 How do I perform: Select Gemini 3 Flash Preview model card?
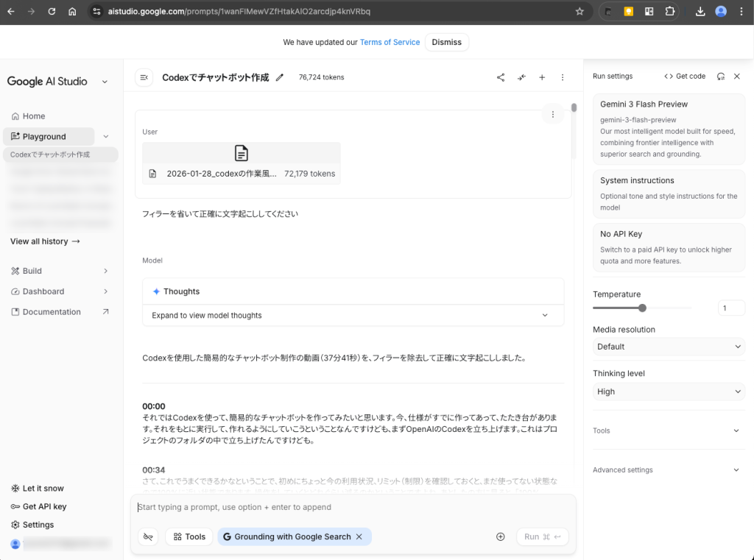pyautogui.click(x=669, y=129)
